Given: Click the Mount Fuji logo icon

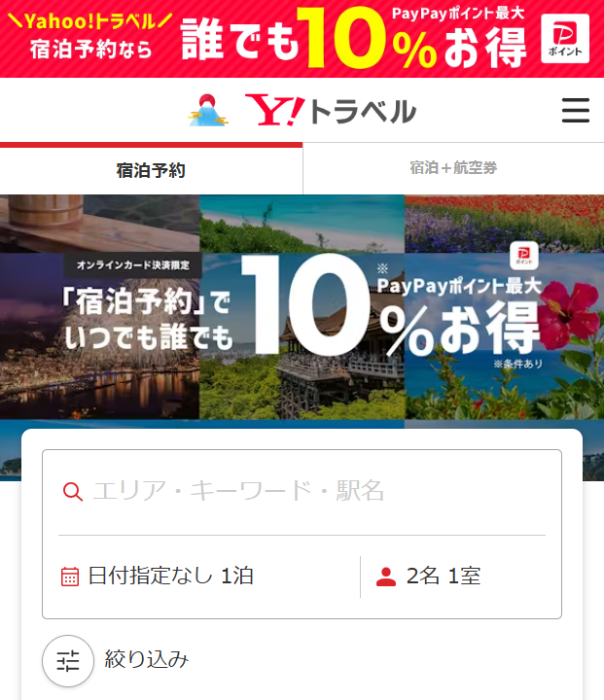Looking at the screenshot, I should tap(208, 110).
